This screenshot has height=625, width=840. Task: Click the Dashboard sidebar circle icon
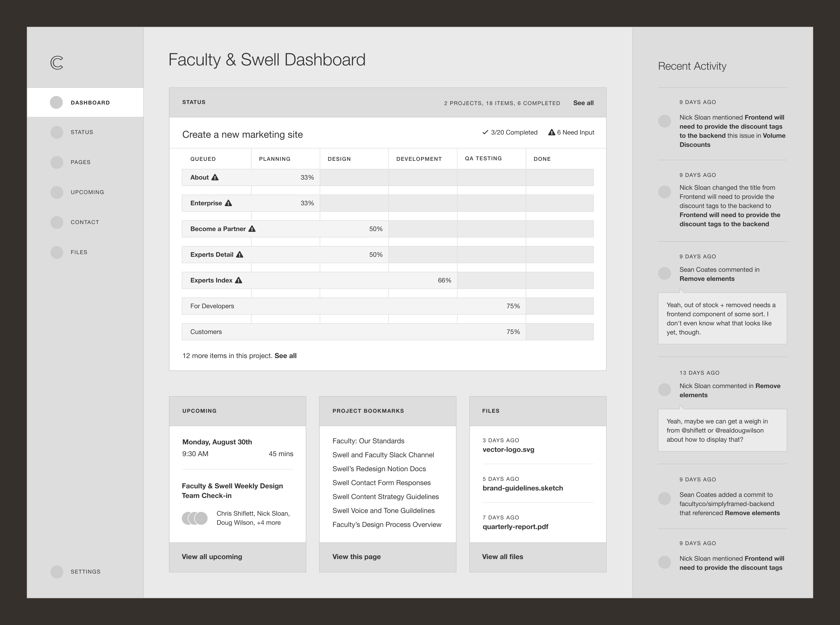pyautogui.click(x=56, y=103)
